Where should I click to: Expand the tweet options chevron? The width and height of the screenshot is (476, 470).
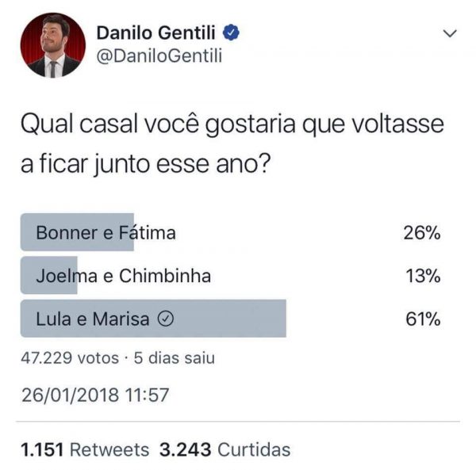[x=449, y=34]
